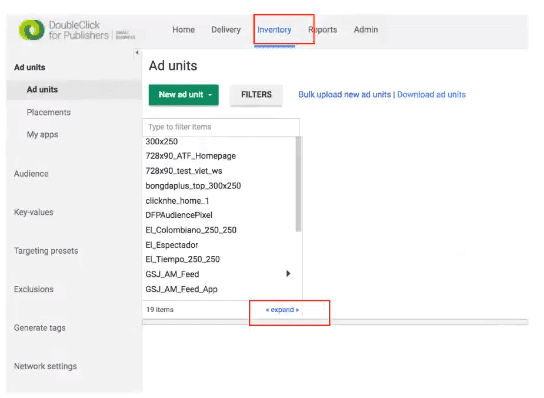Select Placements in the sidebar

coord(49,112)
